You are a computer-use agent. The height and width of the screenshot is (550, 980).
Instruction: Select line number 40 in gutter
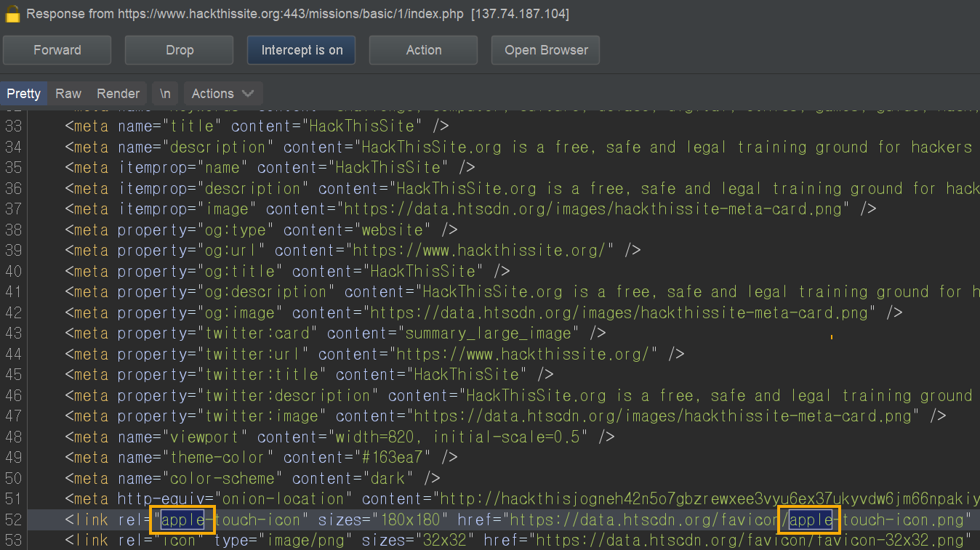[x=13, y=272]
